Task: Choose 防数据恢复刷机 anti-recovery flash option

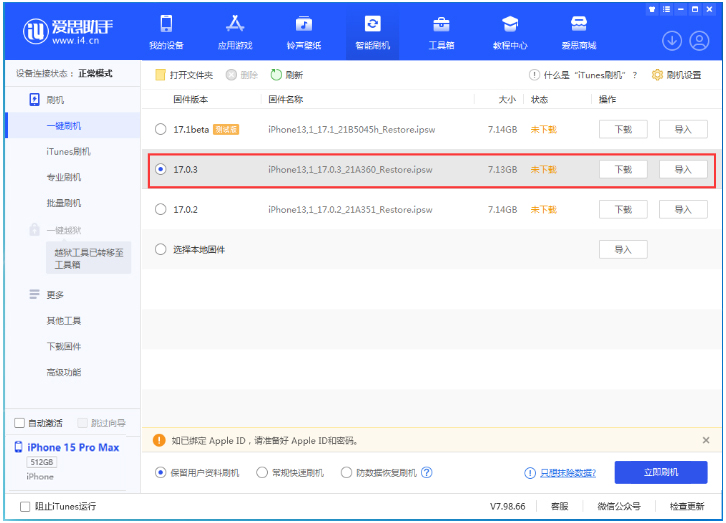Action: [346, 473]
